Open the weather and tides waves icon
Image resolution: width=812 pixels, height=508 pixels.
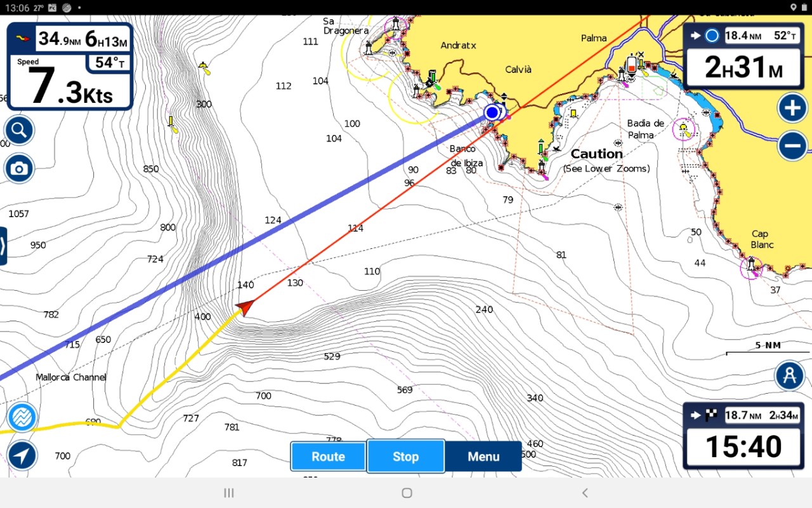[22, 417]
